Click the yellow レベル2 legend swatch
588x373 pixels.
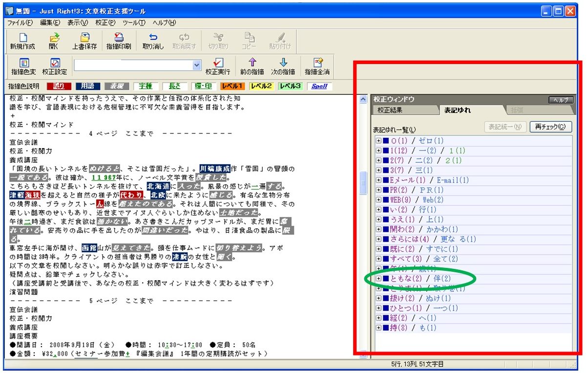click(x=261, y=87)
